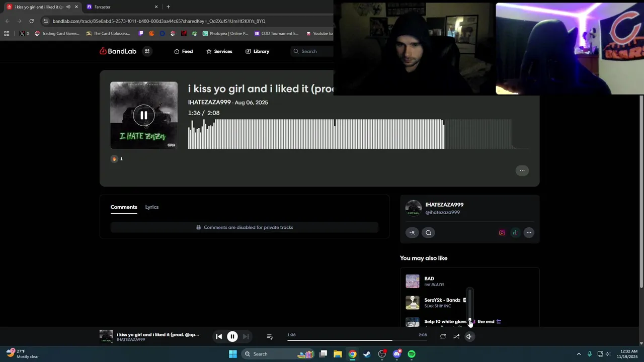Seek on the bottom progress bar
This screenshot has width=644, height=362.
[x=357, y=340]
